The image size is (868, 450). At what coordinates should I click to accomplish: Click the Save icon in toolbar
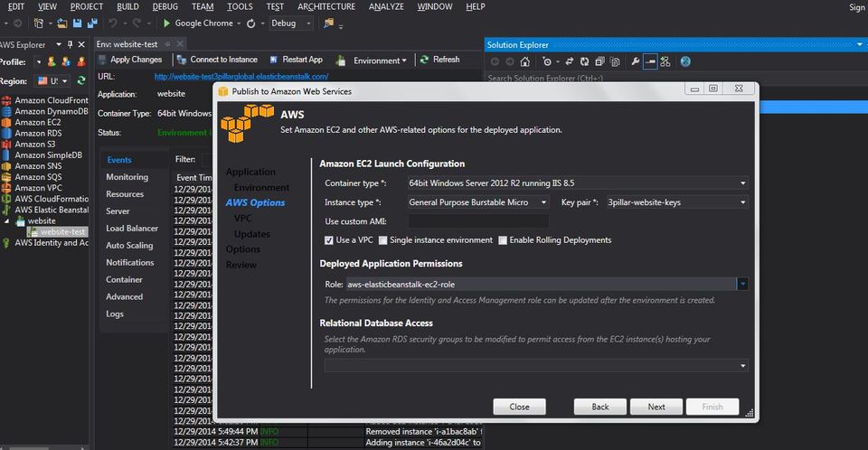click(78, 23)
